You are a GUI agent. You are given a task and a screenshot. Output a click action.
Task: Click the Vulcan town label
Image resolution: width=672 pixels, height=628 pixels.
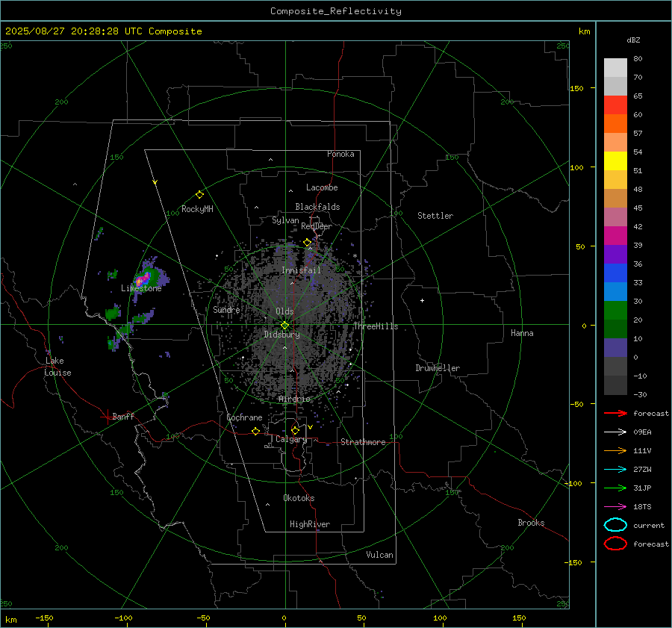pos(379,555)
